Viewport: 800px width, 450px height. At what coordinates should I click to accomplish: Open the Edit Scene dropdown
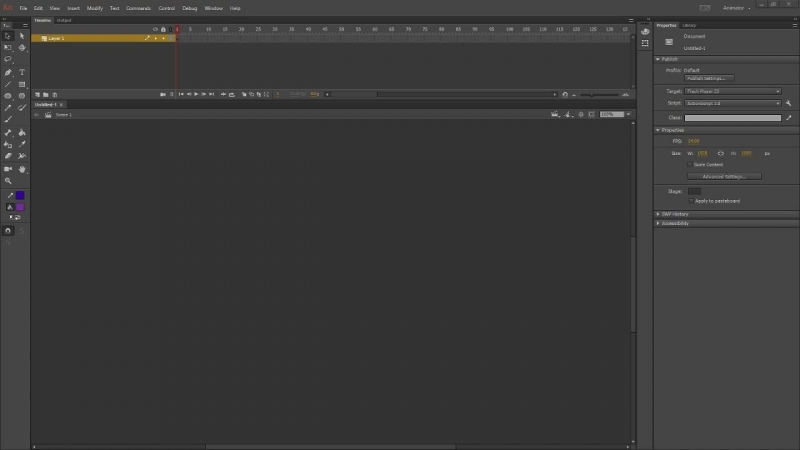(555, 114)
